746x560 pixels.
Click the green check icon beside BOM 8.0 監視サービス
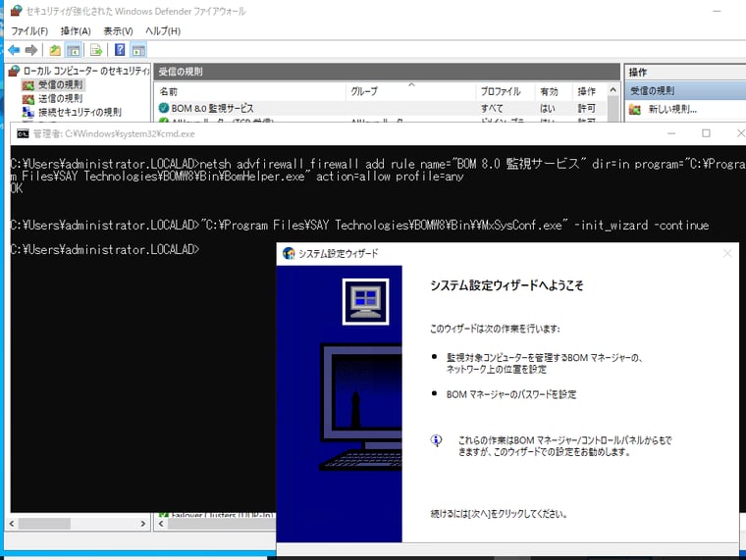[164, 108]
